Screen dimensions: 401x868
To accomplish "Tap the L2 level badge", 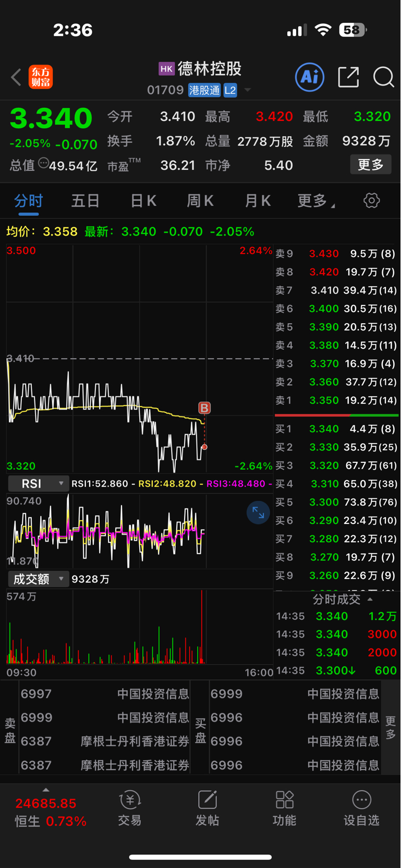I will pyautogui.click(x=230, y=90).
